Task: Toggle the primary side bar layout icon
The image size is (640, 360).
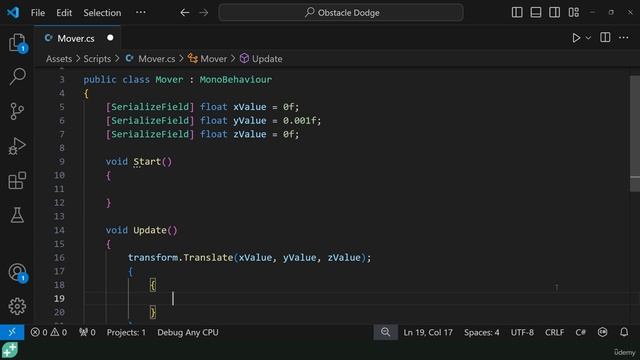Action: [x=517, y=12]
